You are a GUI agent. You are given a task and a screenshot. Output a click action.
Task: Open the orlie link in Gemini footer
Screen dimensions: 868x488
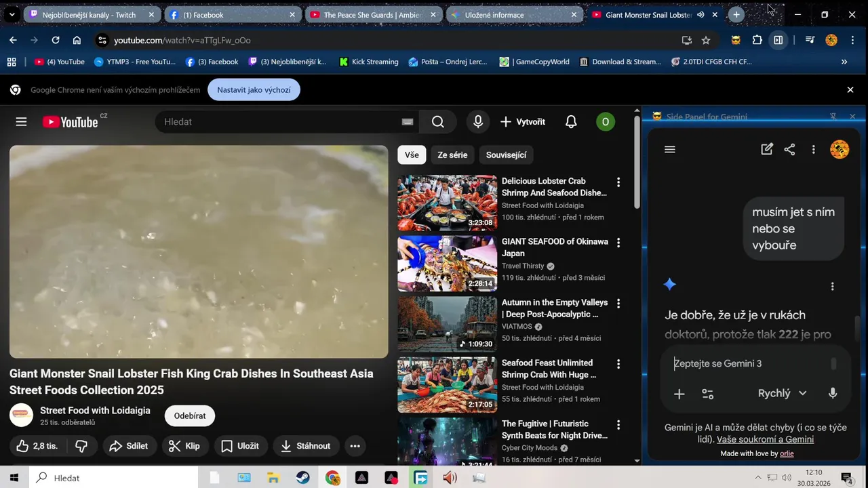[x=787, y=453]
